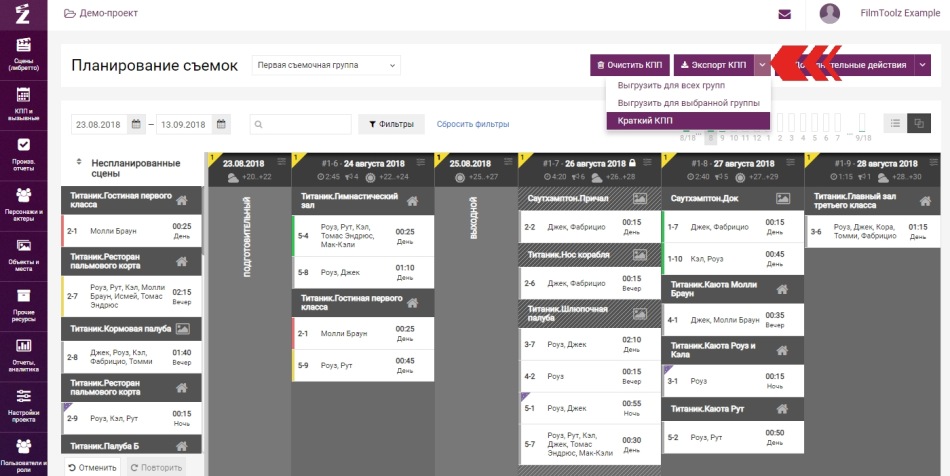Select scene 4-1 Джек, Молли Браун
Viewport: 950px width, 476px height.
(733, 319)
